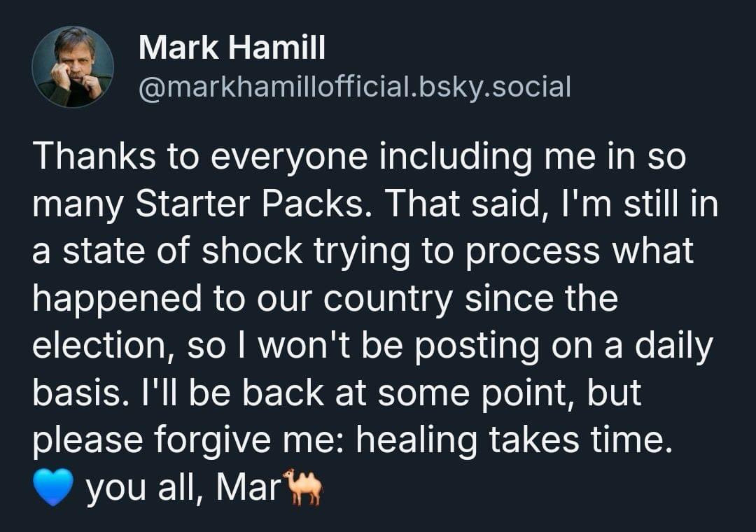Select the line starting "Thanks to everyone"
This screenshot has height=532, width=756.
(359, 156)
